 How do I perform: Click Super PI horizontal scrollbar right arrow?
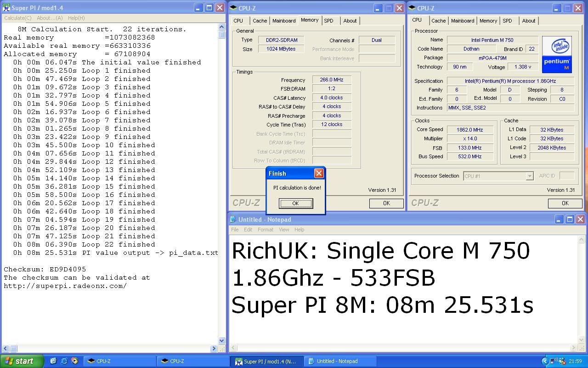click(x=214, y=349)
